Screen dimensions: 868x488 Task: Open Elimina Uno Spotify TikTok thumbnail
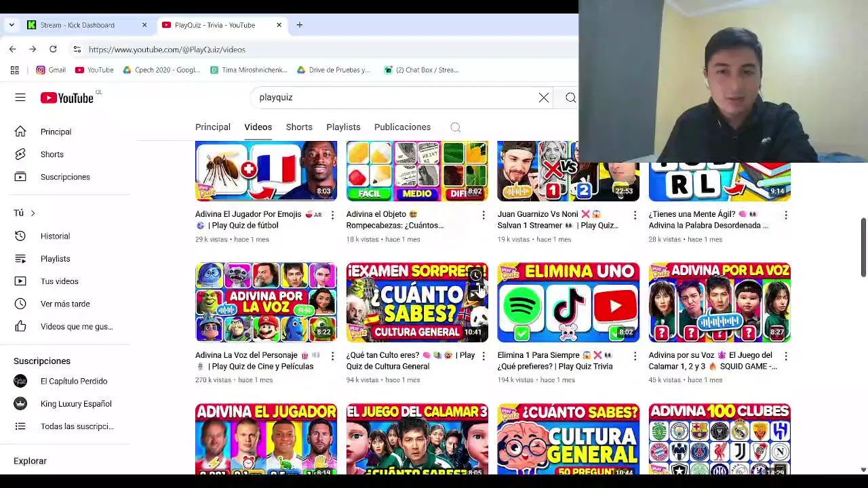tap(568, 302)
